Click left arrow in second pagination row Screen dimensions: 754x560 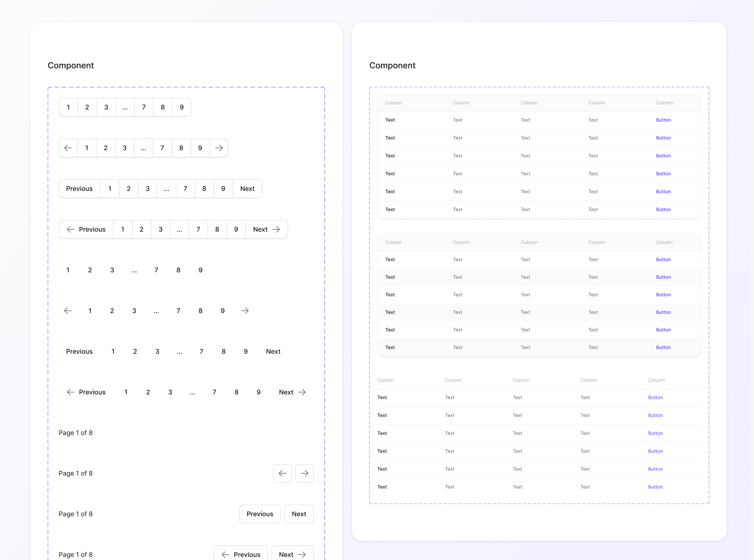click(x=68, y=148)
